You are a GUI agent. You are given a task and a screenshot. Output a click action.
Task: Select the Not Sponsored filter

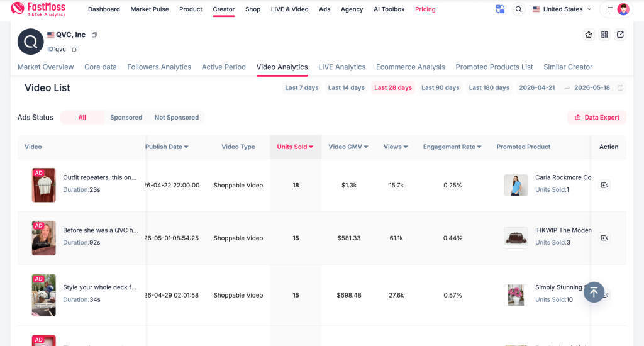tap(177, 117)
